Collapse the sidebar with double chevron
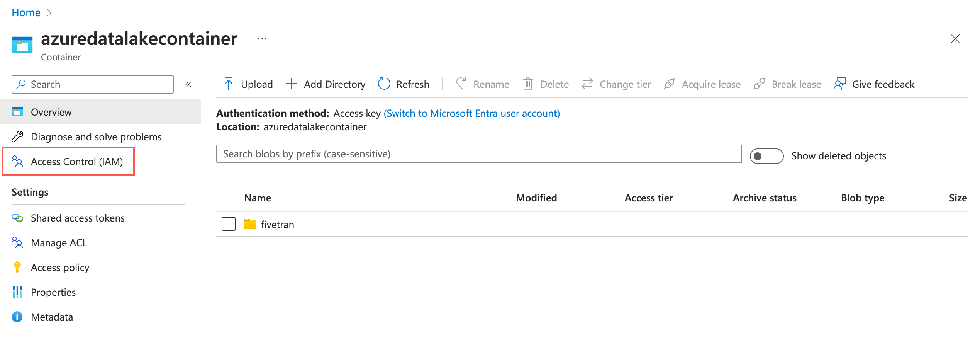 188,84
